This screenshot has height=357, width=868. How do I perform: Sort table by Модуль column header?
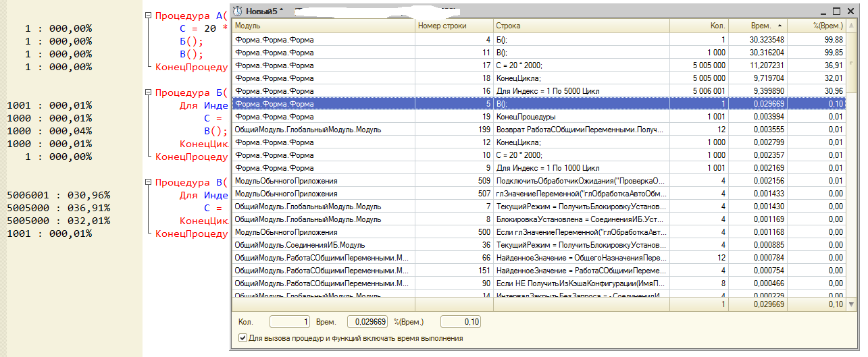pyautogui.click(x=323, y=26)
